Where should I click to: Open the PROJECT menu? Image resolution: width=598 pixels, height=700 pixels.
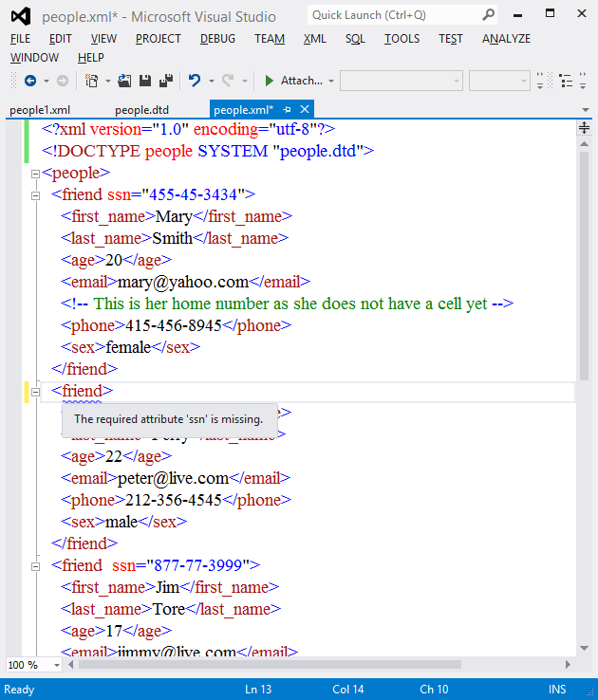tap(159, 39)
